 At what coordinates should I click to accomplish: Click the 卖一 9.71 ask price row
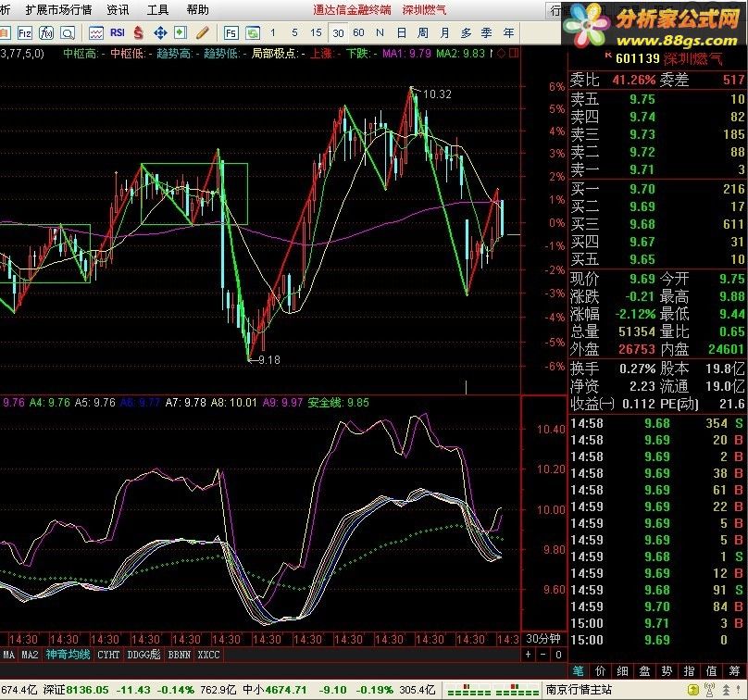tap(657, 169)
